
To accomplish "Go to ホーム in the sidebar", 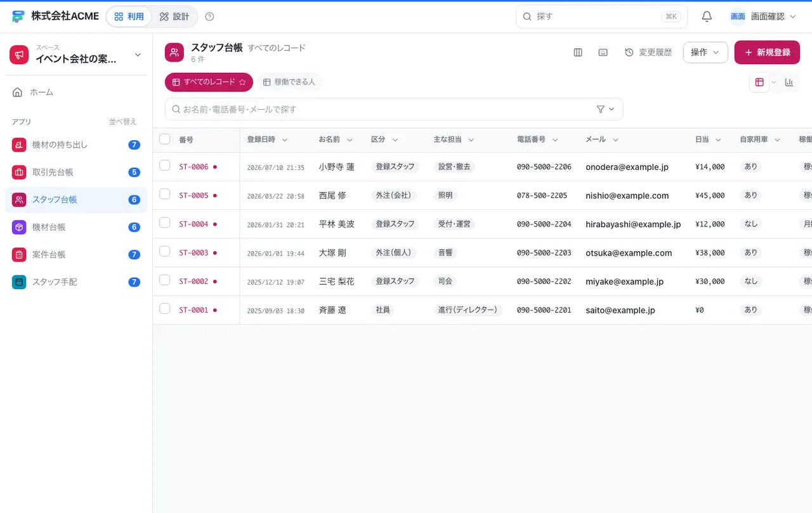I will [x=76, y=93].
